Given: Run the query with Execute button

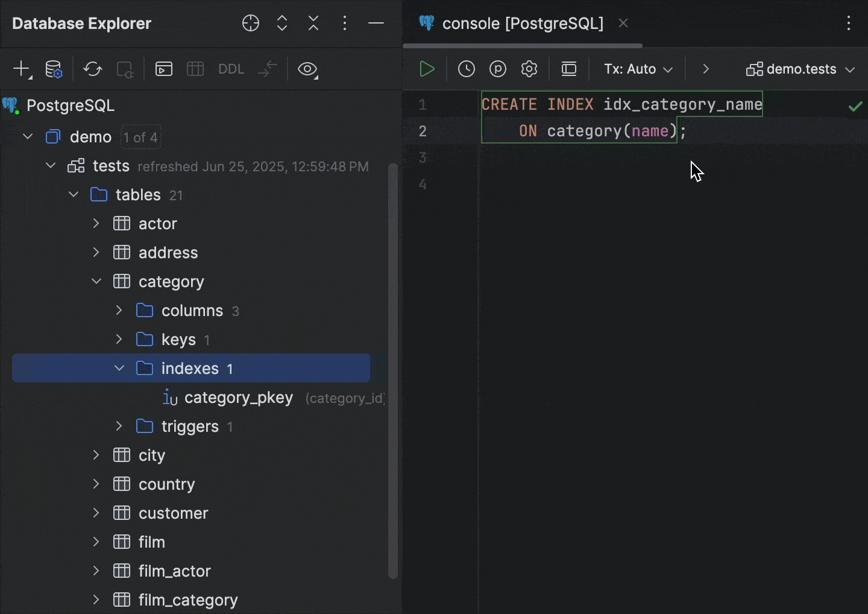Looking at the screenshot, I should point(427,69).
